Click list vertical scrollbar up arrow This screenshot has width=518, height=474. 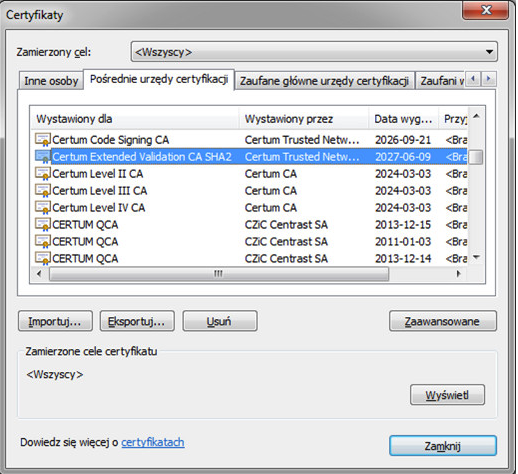[x=476, y=116]
